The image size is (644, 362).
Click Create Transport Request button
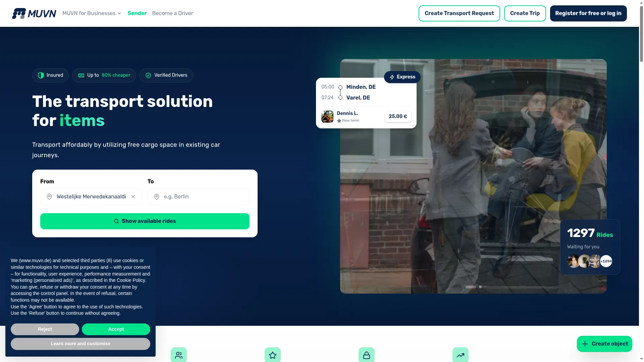459,13
